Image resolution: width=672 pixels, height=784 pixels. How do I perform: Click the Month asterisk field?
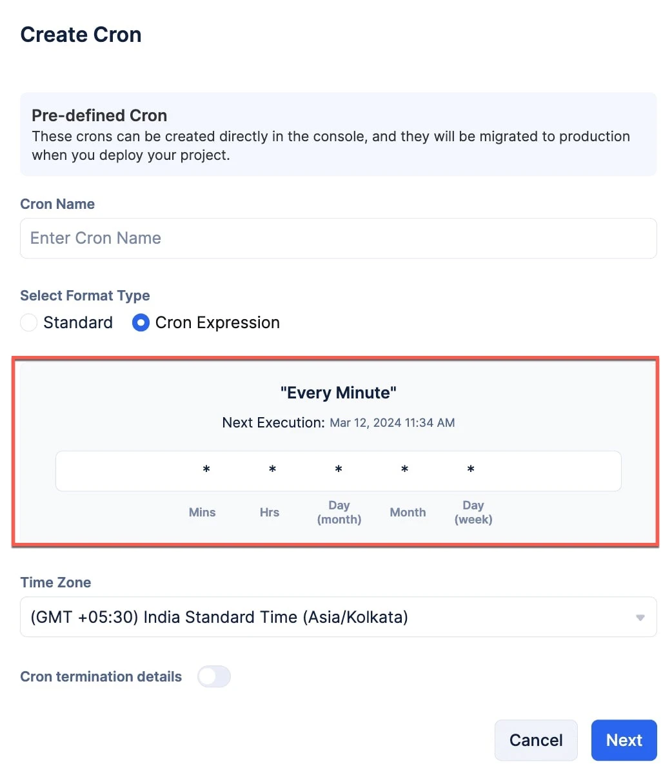pyautogui.click(x=405, y=470)
